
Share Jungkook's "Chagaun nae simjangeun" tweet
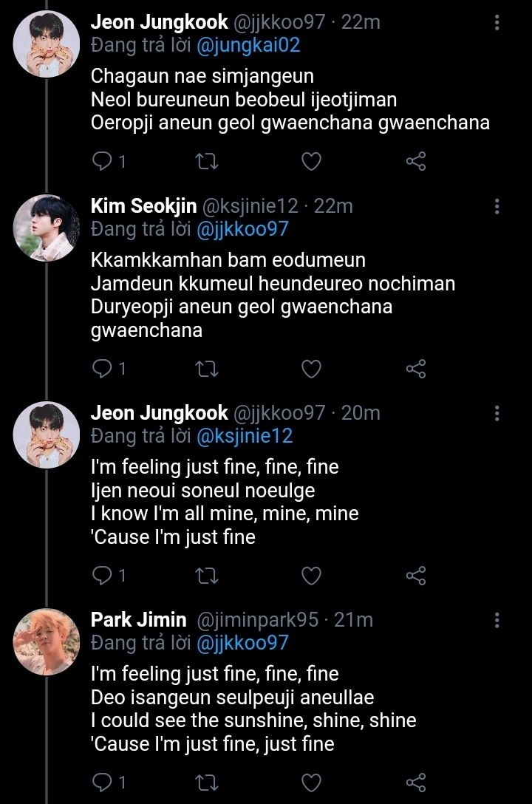click(417, 161)
